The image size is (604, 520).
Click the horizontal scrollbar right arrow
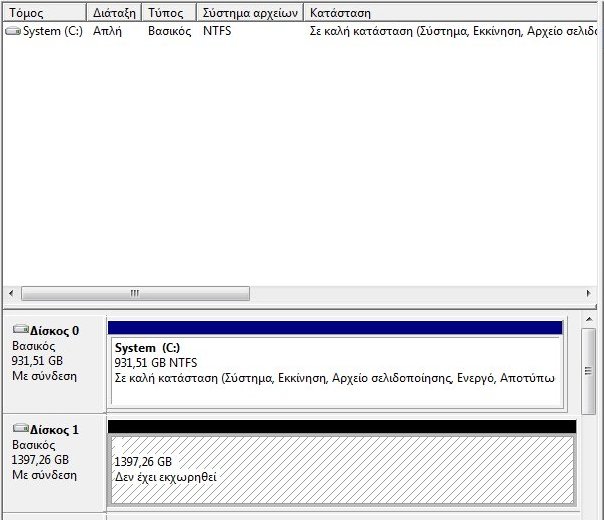point(588,294)
